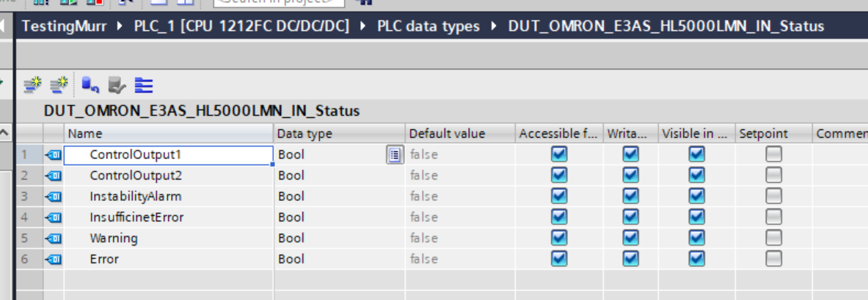
Task: Toggle Accessible checkbox for Warning
Action: click(x=559, y=238)
